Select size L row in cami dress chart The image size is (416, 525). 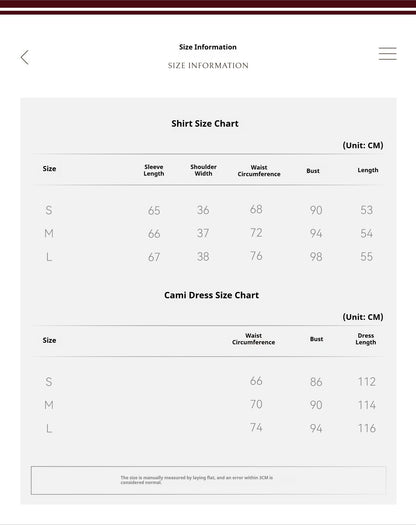208,428
